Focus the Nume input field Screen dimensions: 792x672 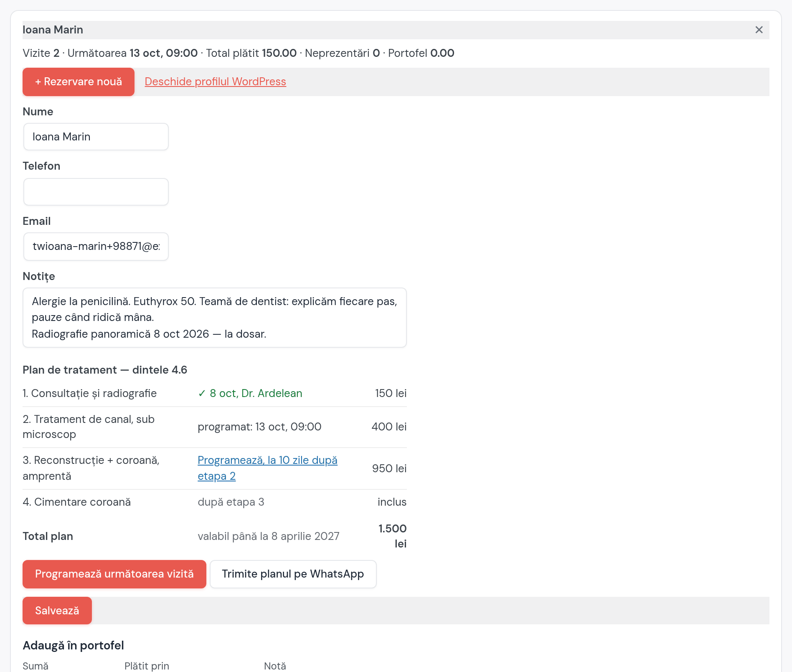click(96, 137)
